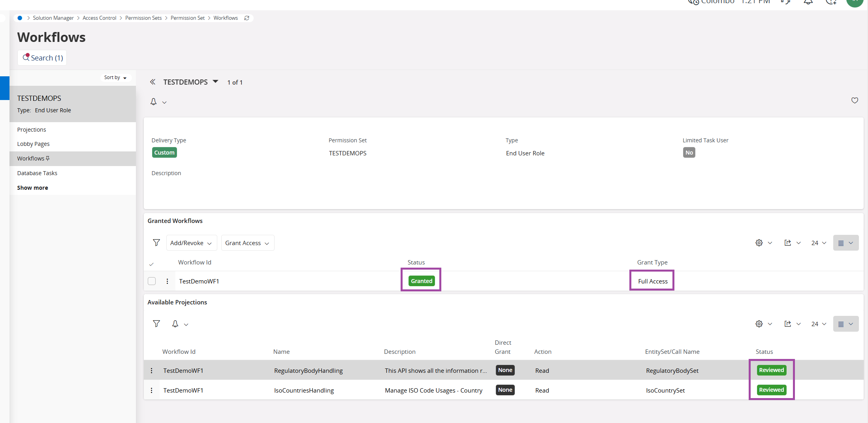Toggle select-all checkmark in Granted Workflows header
This screenshot has height=423, width=868.
coord(151,264)
